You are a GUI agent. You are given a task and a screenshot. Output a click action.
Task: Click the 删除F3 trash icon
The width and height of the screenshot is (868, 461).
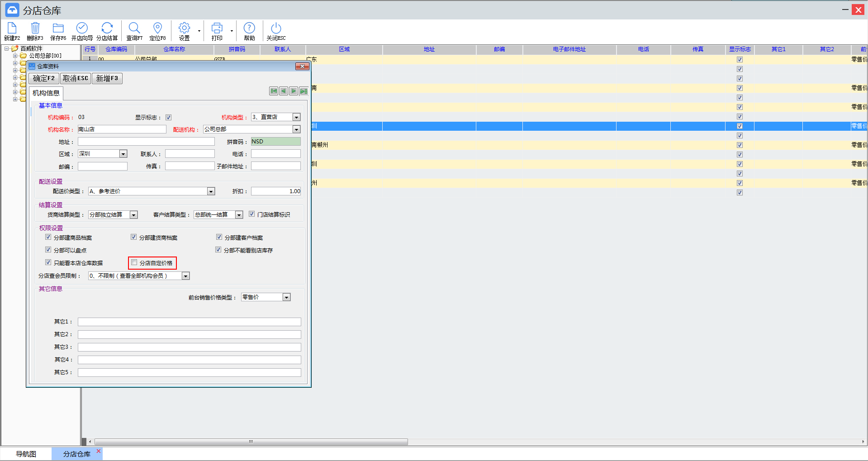tap(35, 28)
